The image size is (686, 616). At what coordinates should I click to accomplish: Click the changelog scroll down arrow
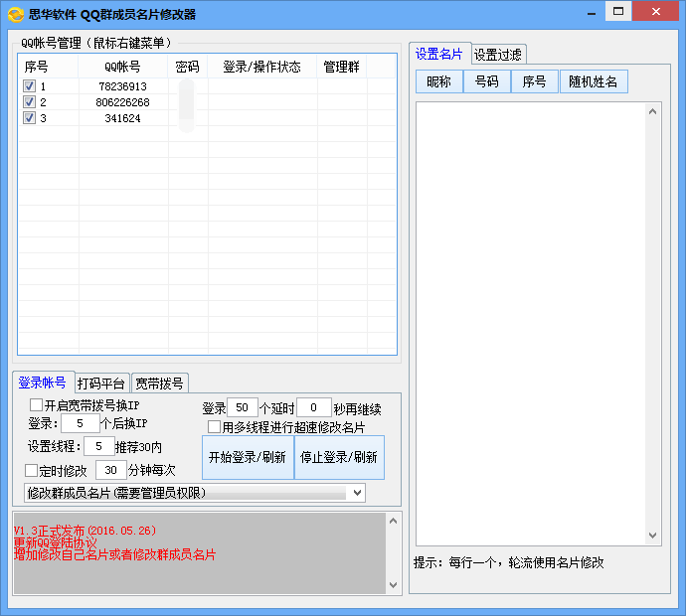pos(393,585)
